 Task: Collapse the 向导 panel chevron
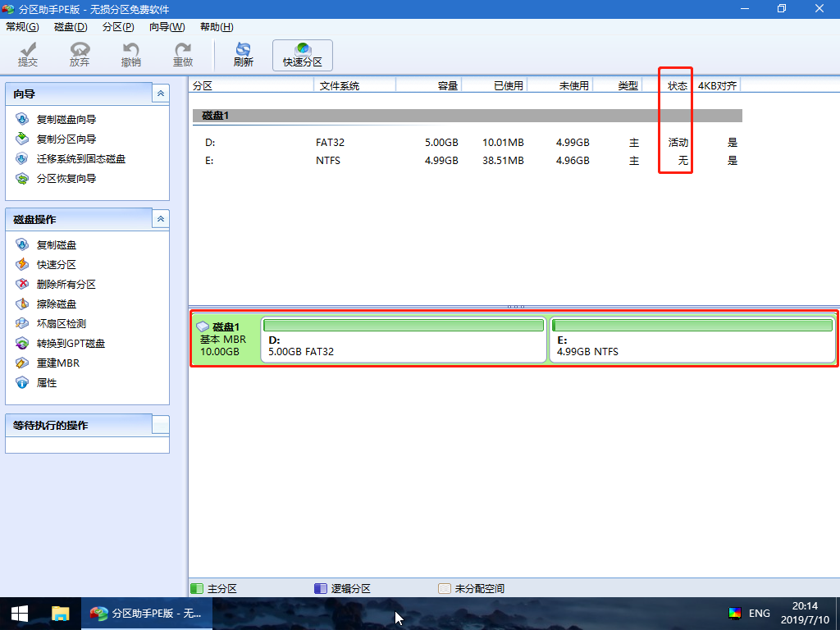pyautogui.click(x=161, y=93)
